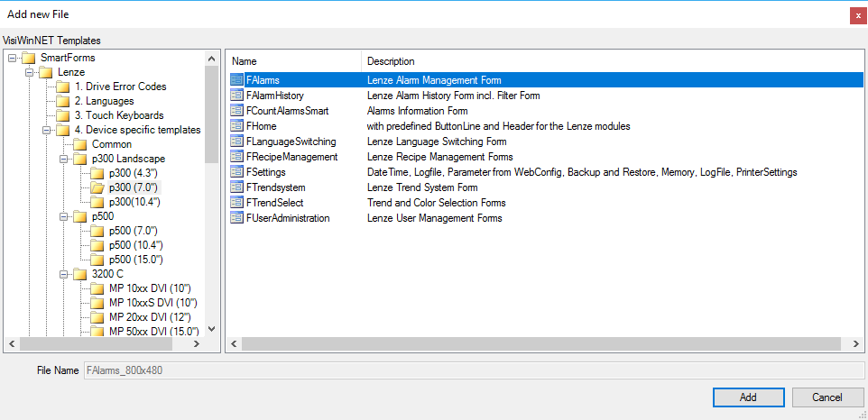Click the form icon beside FCountAlarmsSmart
The image size is (868, 420).
(x=237, y=111)
